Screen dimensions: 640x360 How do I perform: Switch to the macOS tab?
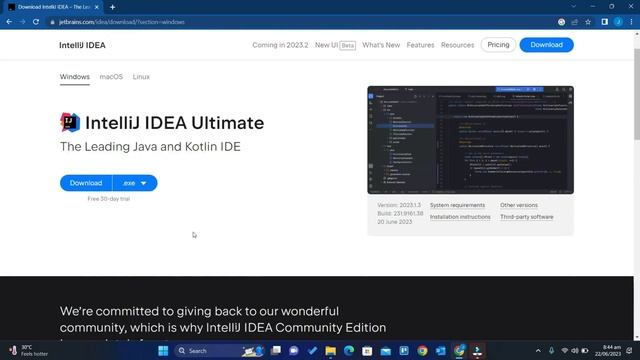tap(111, 77)
